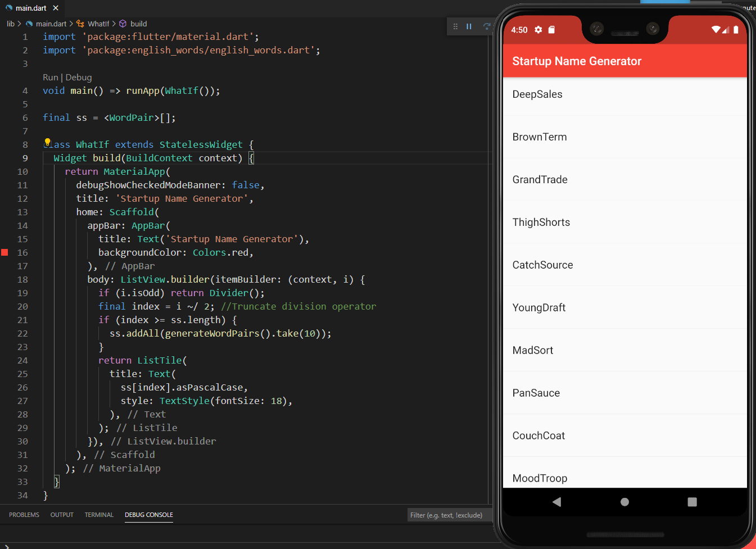The height and width of the screenshot is (549, 756).
Task: Click the Debug code lens link
Action: 79,78
